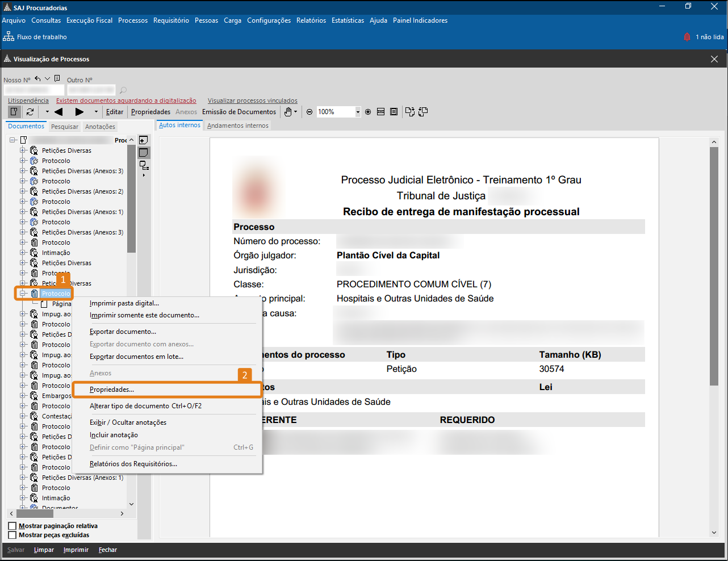The height and width of the screenshot is (561, 728).
Task: Open the Painel Indicadores menu
Action: [x=420, y=20]
